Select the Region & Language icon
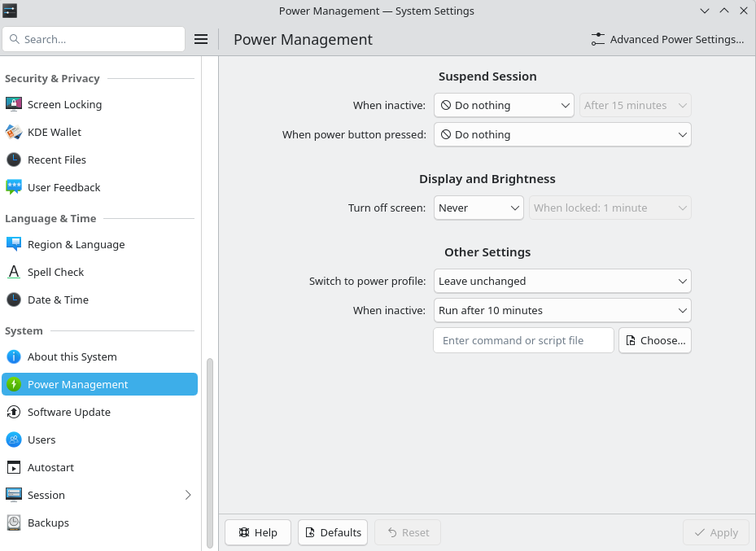The width and height of the screenshot is (756, 551). 14,244
